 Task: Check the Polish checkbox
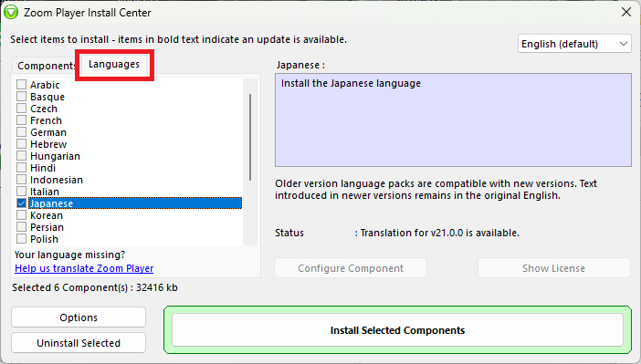point(21,239)
